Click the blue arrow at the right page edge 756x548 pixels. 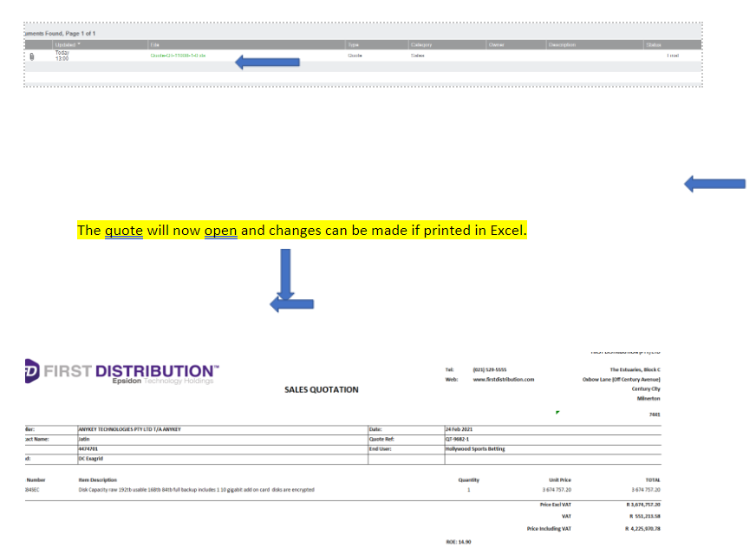714,183
